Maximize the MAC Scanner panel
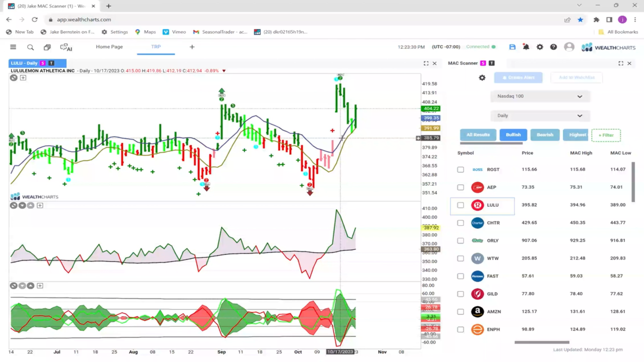The height and width of the screenshot is (362, 644). [621, 63]
